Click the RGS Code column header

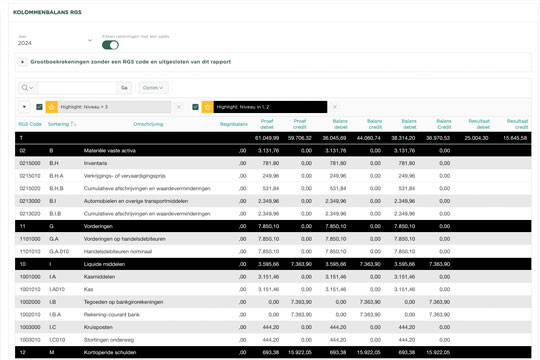30,124
